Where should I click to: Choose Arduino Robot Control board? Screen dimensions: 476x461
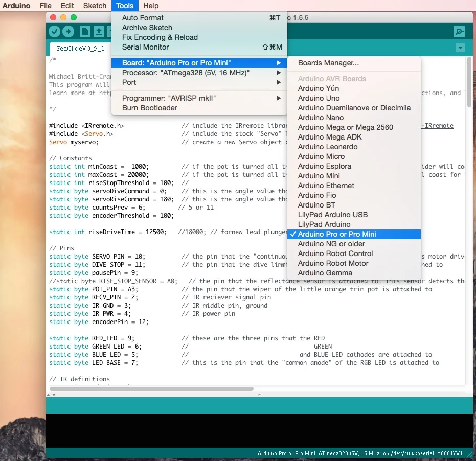[354, 253]
